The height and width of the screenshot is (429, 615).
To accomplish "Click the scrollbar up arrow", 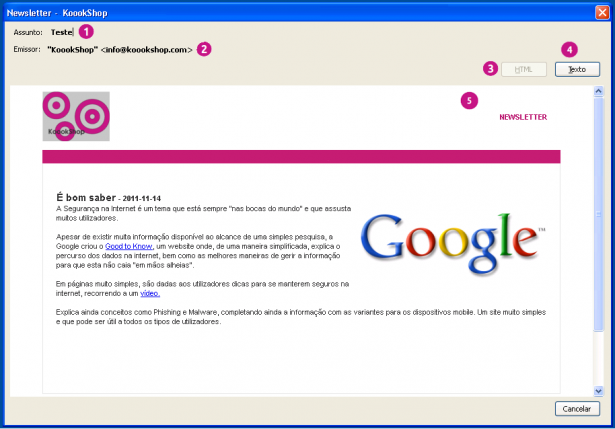I will point(598,91).
